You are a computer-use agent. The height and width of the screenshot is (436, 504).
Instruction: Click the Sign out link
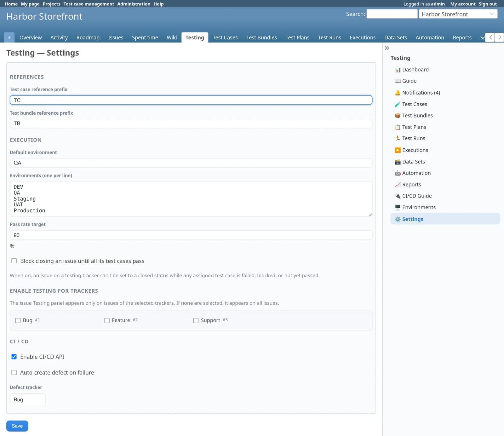point(488,4)
